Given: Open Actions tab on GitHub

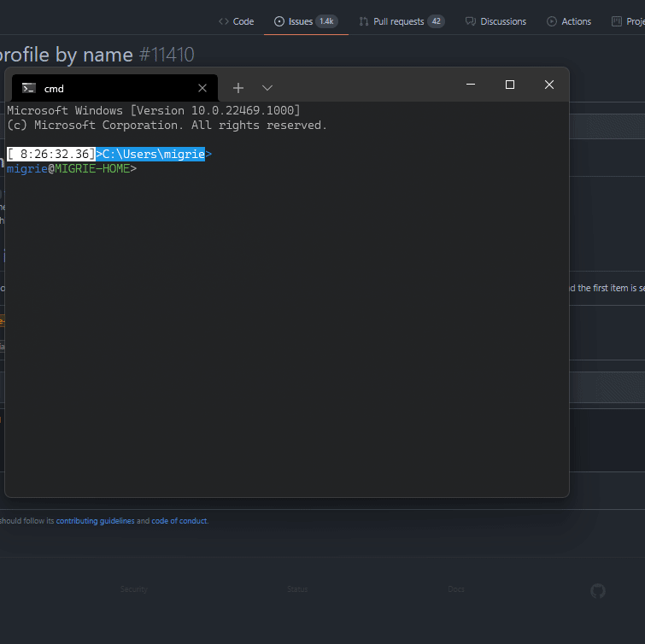Looking at the screenshot, I should (x=568, y=21).
